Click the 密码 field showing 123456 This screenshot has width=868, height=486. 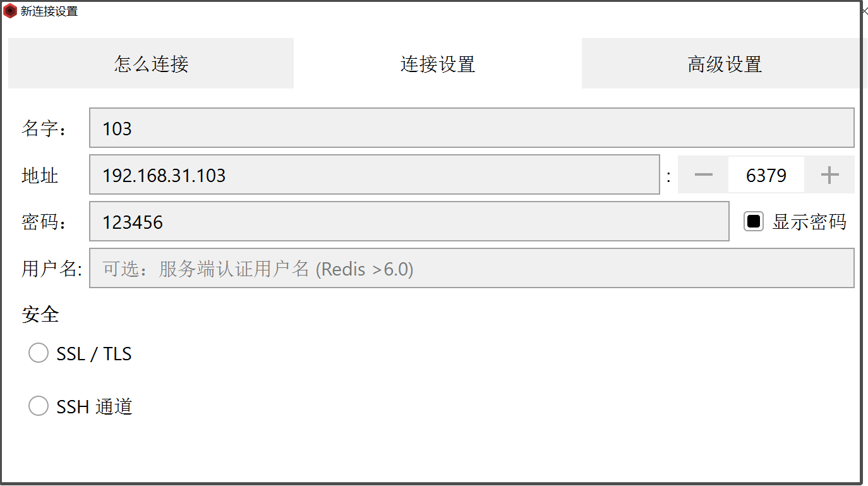point(409,222)
